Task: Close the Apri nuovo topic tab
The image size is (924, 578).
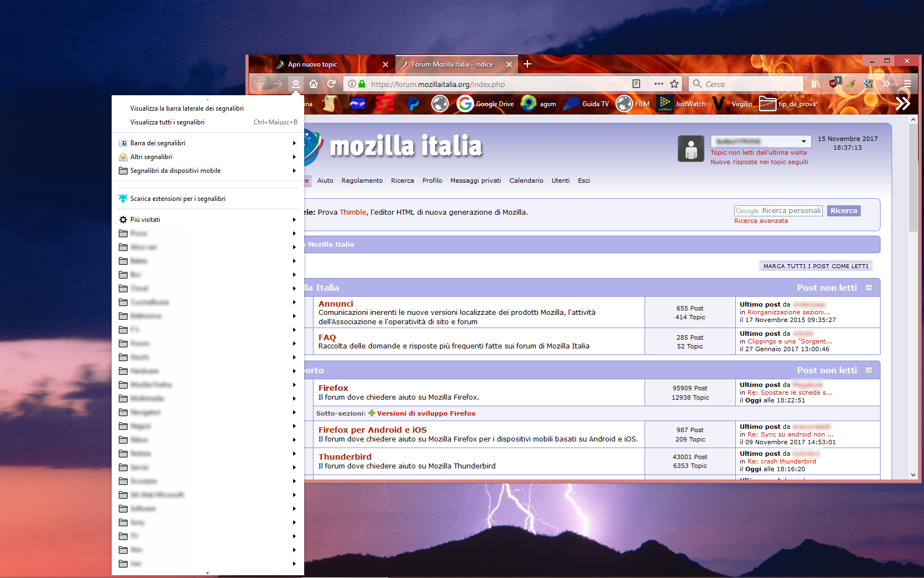Action: pos(386,64)
